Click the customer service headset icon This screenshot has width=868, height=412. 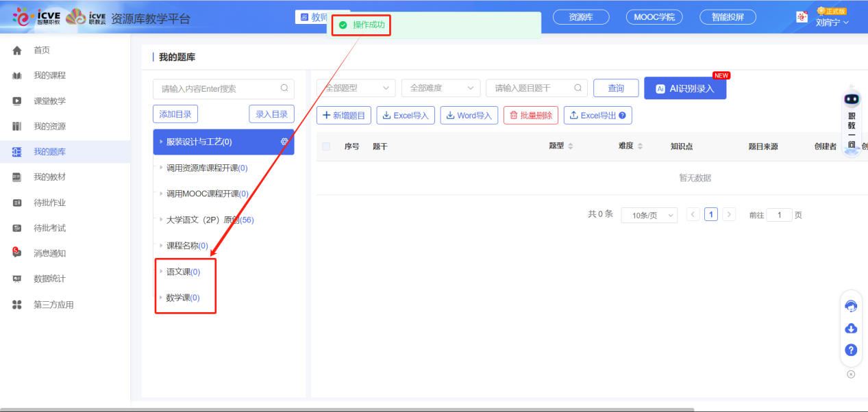coord(851,306)
